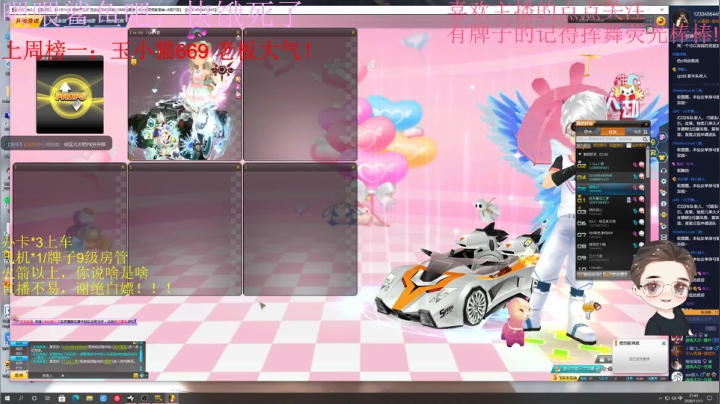
Task: Click the round yellow icon in top-right header
Action: tap(660, 21)
